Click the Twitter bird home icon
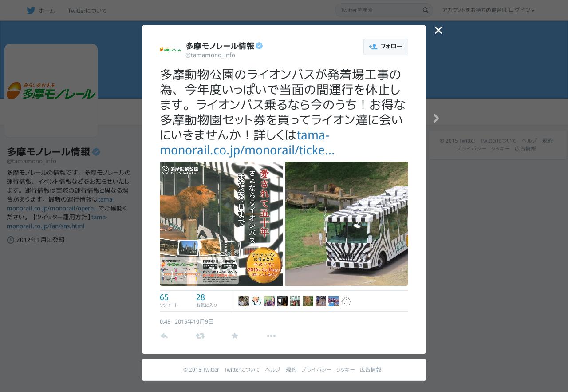The height and width of the screenshot is (392, 568). click(x=31, y=10)
